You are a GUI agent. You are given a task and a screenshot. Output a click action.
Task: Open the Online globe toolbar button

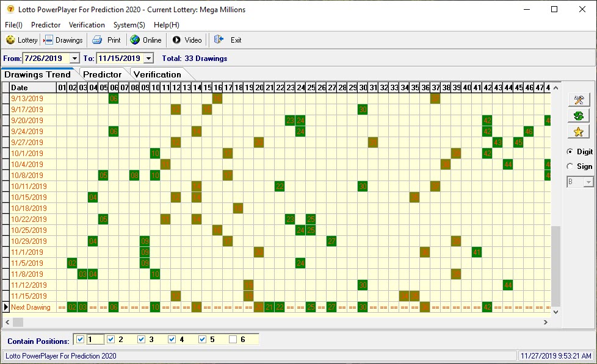pyautogui.click(x=146, y=40)
